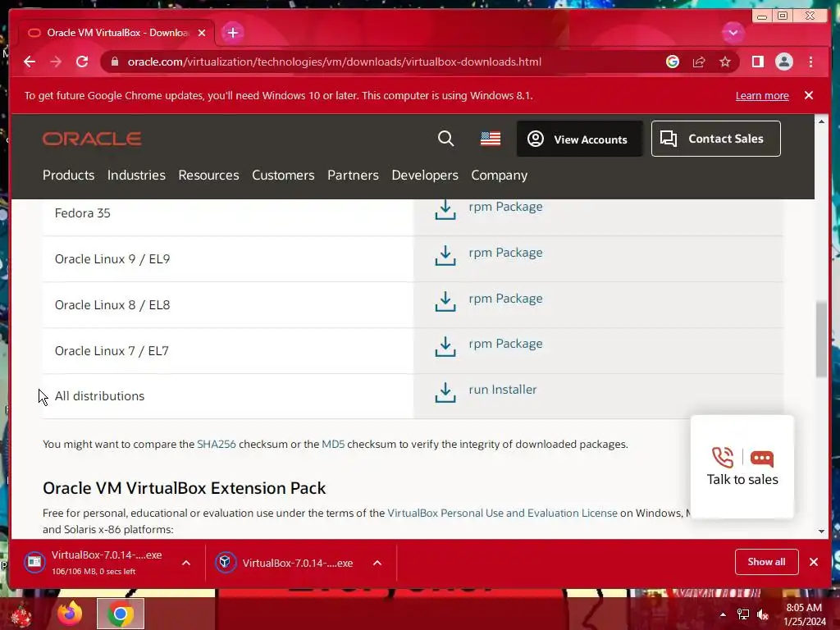Expand options for first VirtualBox download
The width and height of the screenshot is (840, 630).
(186, 563)
